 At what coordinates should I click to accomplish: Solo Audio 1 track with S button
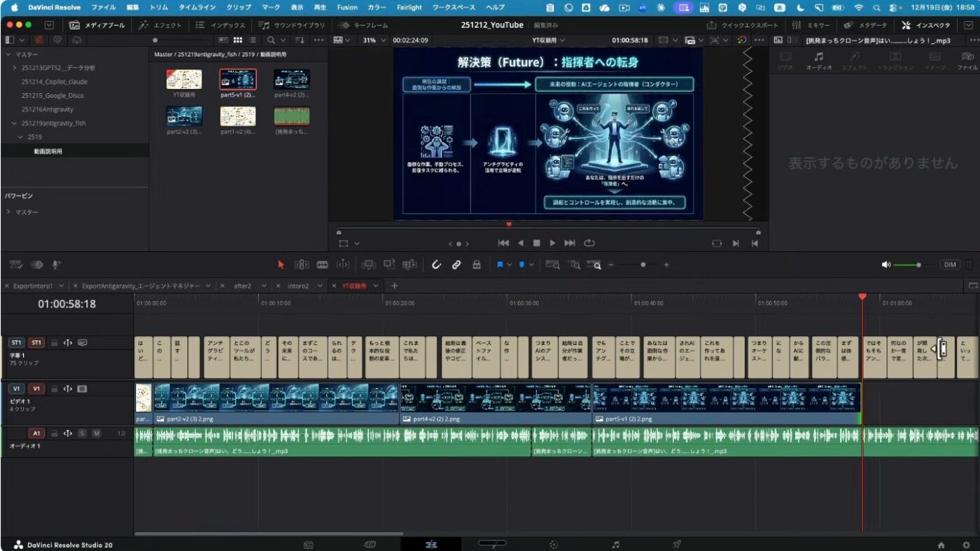(x=82, y=433)
